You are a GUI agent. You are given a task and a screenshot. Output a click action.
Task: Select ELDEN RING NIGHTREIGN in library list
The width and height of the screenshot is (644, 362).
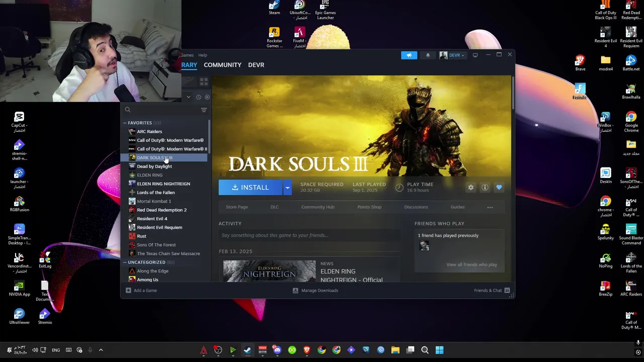[x=164, y=184]
